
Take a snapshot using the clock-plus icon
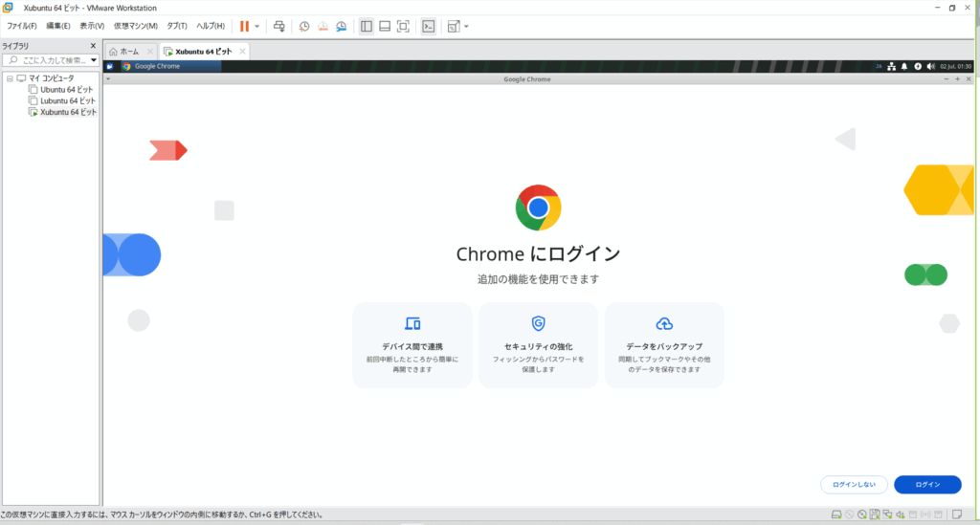[304, 26]
